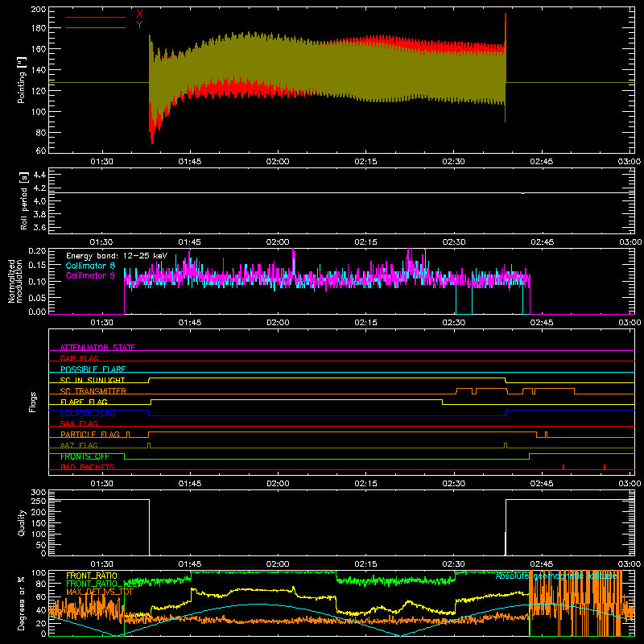Select the Flags axis title
The image size is (644, 644).
point(33,402)
